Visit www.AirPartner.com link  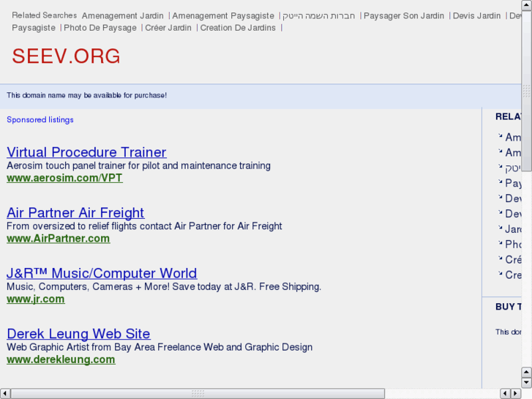click(58, 239)
